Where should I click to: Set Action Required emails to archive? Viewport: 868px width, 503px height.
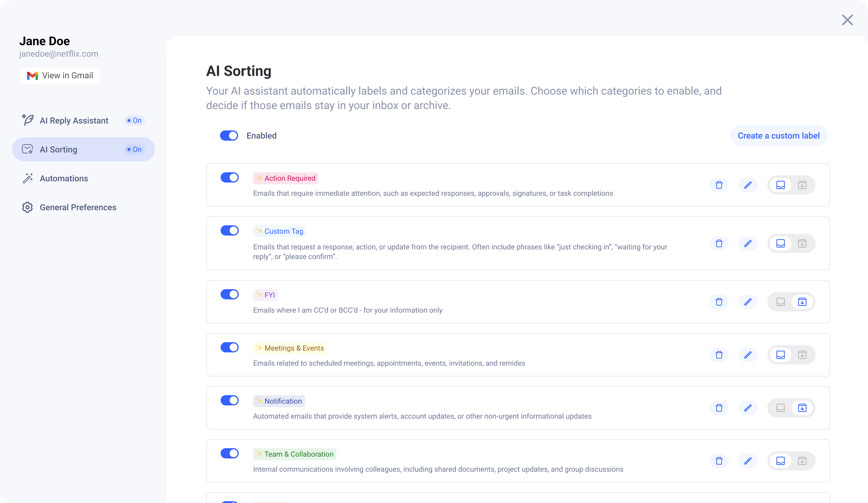coord(802,185)
